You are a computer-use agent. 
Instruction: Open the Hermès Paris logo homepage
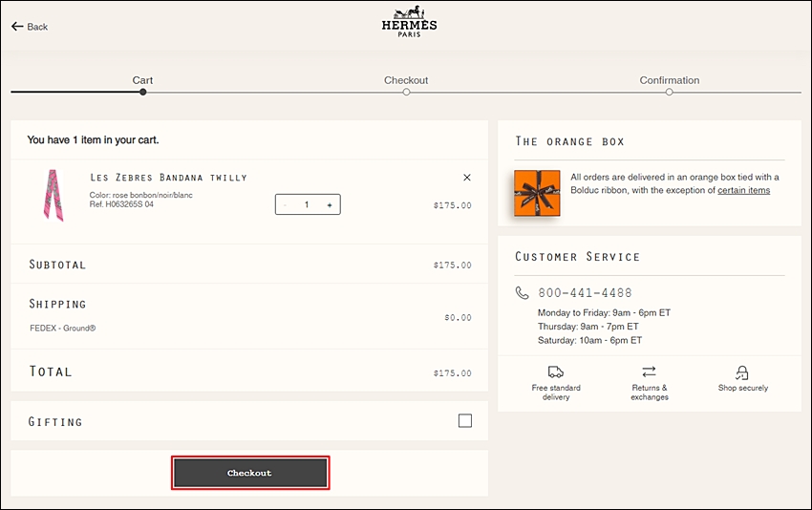coord(409,21)
